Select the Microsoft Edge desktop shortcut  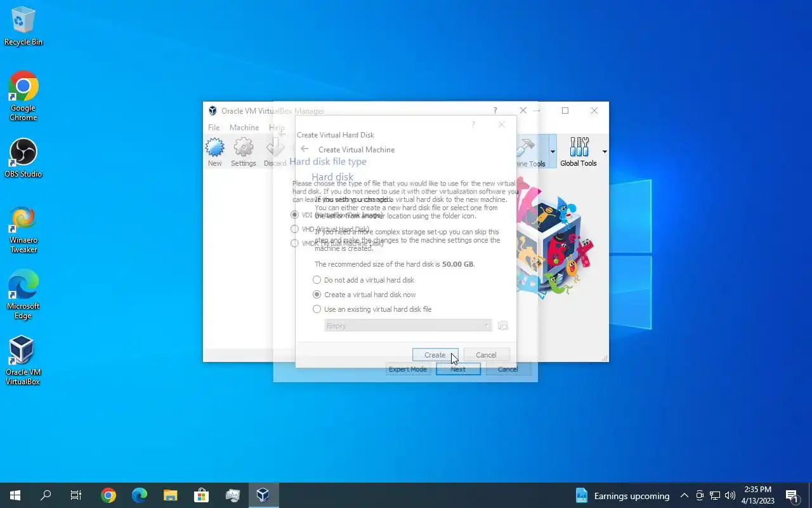click(23, 295)
